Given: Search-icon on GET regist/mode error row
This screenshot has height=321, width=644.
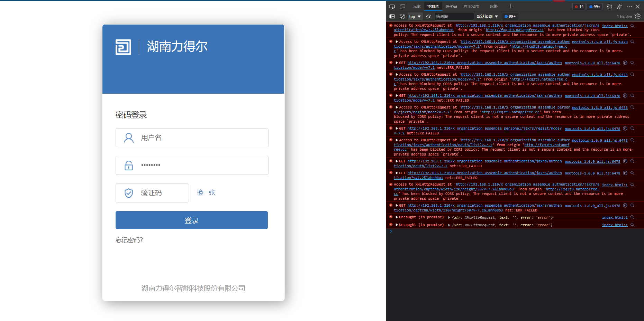Looking at the screenshot, I should pos(632,129).
